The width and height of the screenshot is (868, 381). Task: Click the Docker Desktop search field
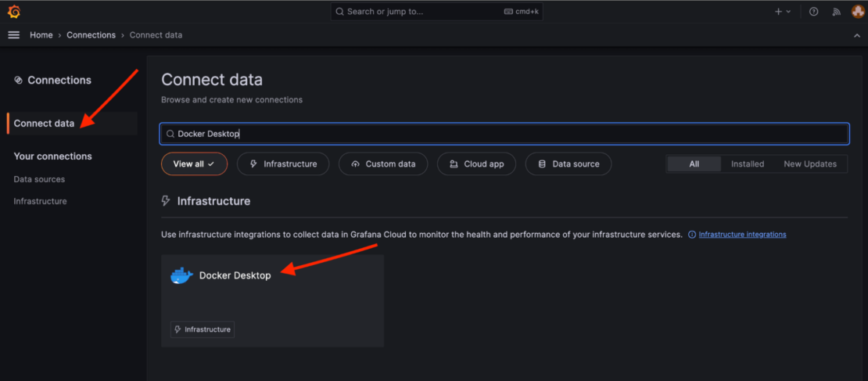tap(504, 134)
